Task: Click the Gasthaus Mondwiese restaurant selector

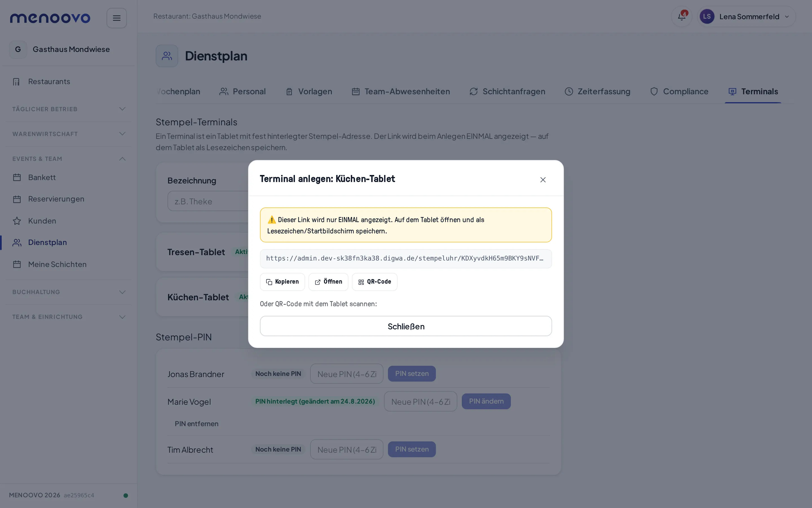Action: (x=69, y=49)
